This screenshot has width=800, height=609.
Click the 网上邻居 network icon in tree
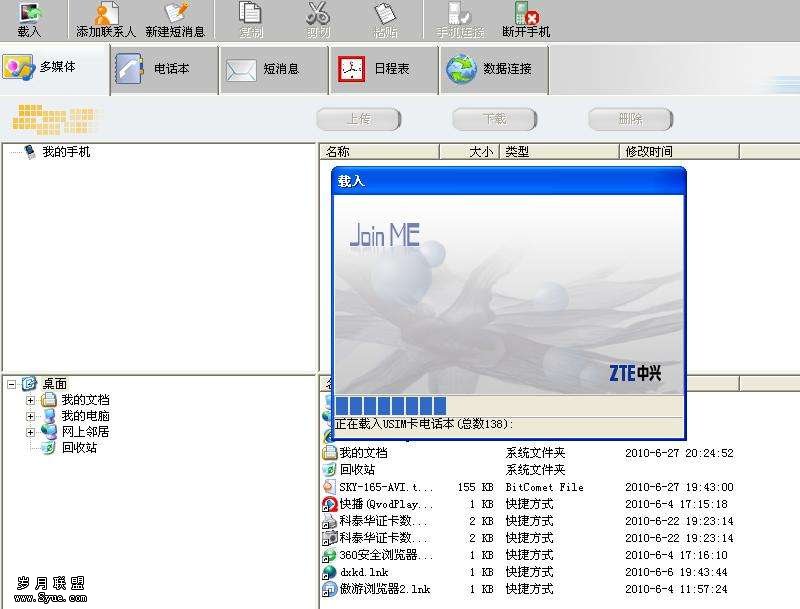coord(49,432)
